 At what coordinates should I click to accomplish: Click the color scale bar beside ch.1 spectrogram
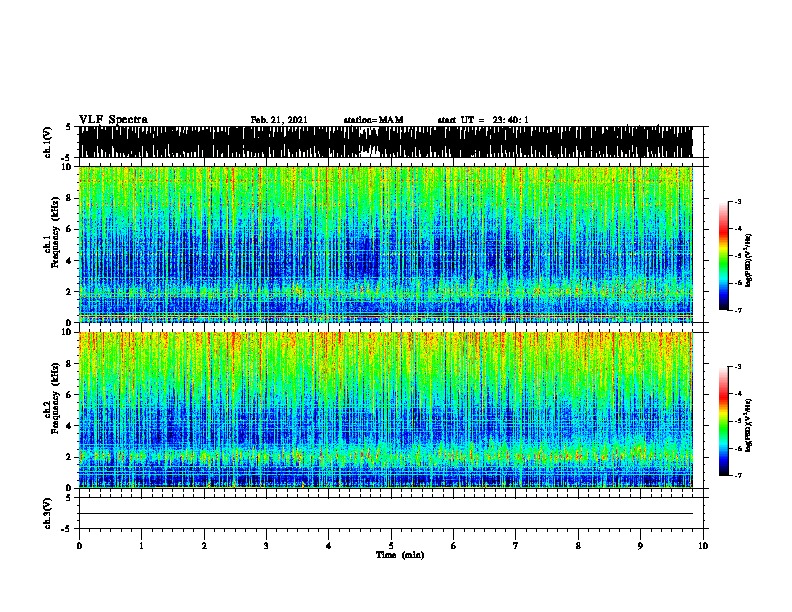point(724,256)
